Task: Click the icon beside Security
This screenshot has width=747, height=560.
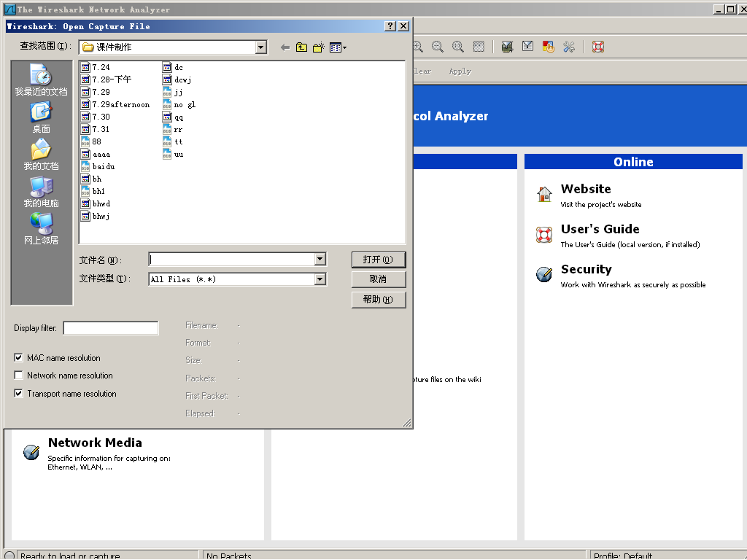Action: (544, 274)
